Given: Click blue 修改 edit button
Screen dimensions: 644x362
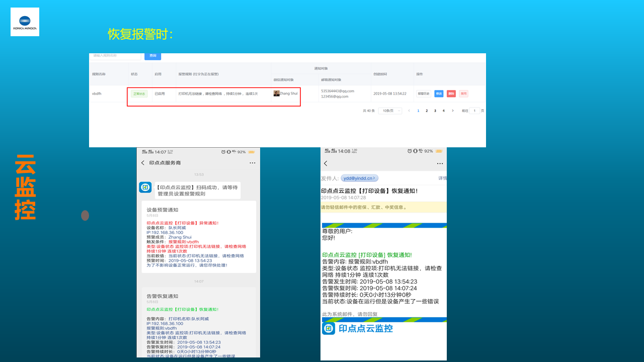Looking at the screenshot, I should click(x=439, y=94).
